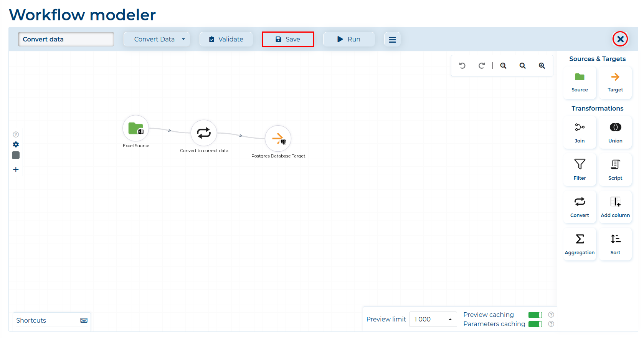
Task: Click the workflow name field
Action: pos(66,39)
